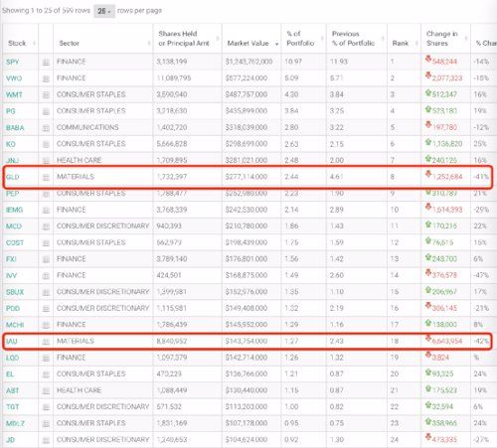The image size is (497, 448).
Task: Open GLD stock link
Action: 12,177
